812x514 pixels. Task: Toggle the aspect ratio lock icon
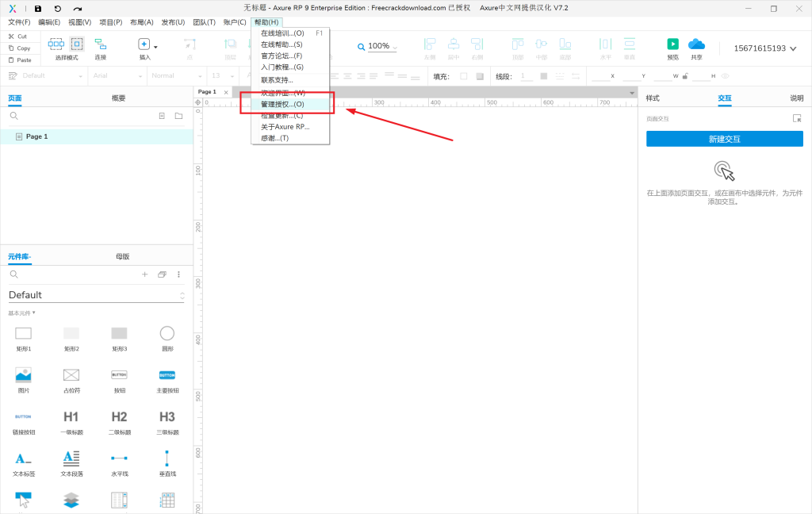[685, 76]
